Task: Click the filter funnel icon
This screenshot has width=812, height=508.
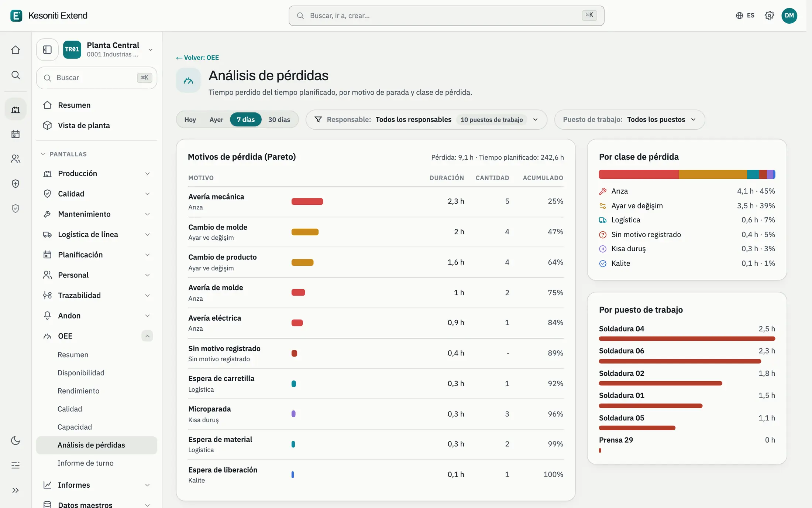Action: tap(318, 119)
